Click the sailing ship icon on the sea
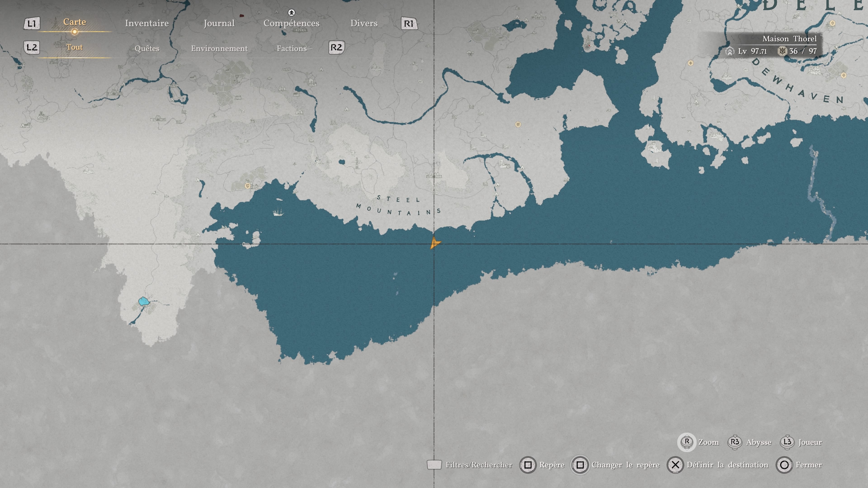This screenshot has height=488, width=868. pos(278,211)
